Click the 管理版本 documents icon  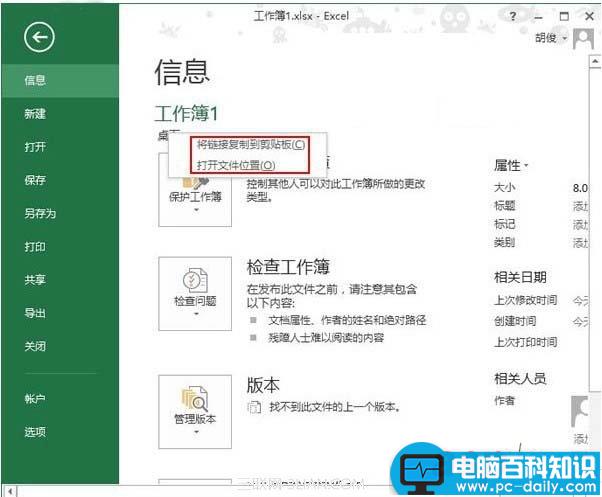195,398
